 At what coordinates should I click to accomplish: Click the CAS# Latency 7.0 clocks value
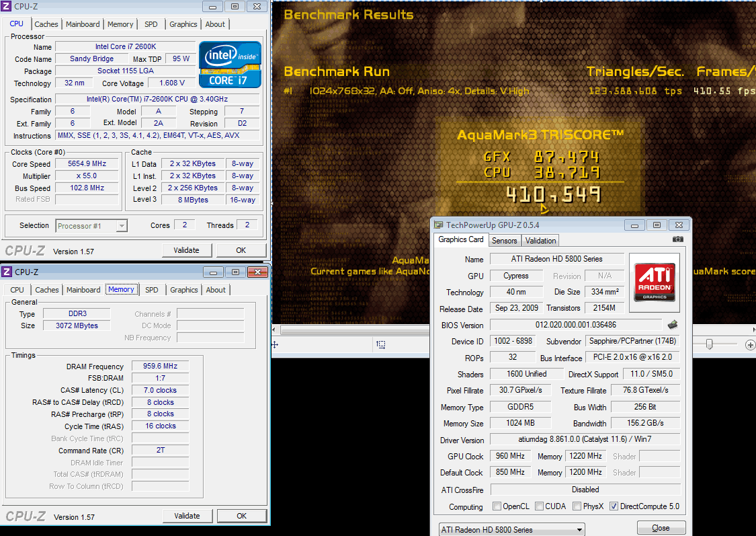click(160, 390)
